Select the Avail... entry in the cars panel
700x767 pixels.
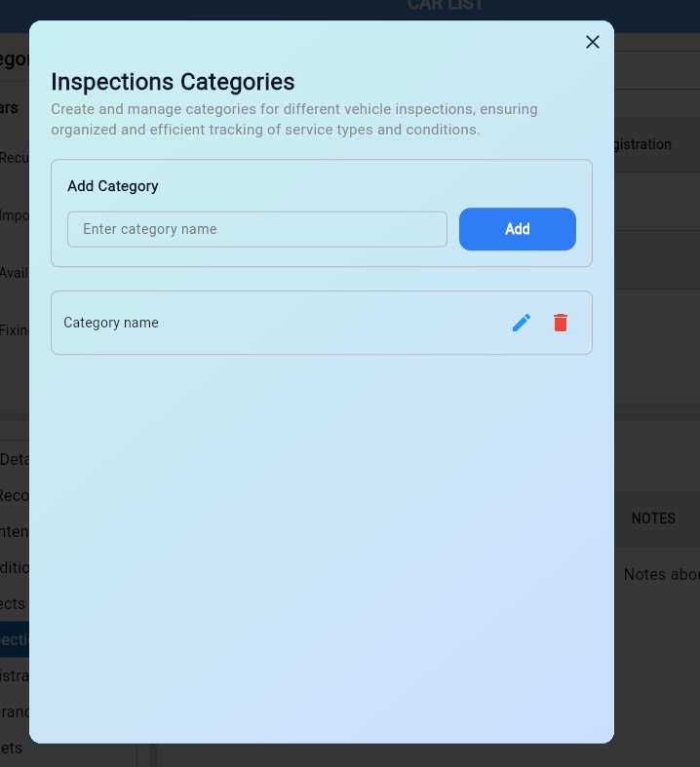coord(15,272)
